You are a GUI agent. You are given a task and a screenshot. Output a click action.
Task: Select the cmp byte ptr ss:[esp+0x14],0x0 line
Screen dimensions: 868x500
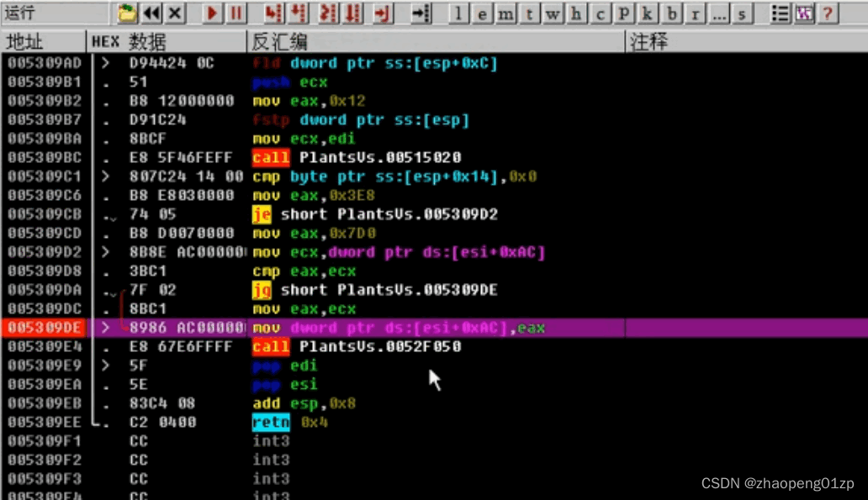point(394,176)
